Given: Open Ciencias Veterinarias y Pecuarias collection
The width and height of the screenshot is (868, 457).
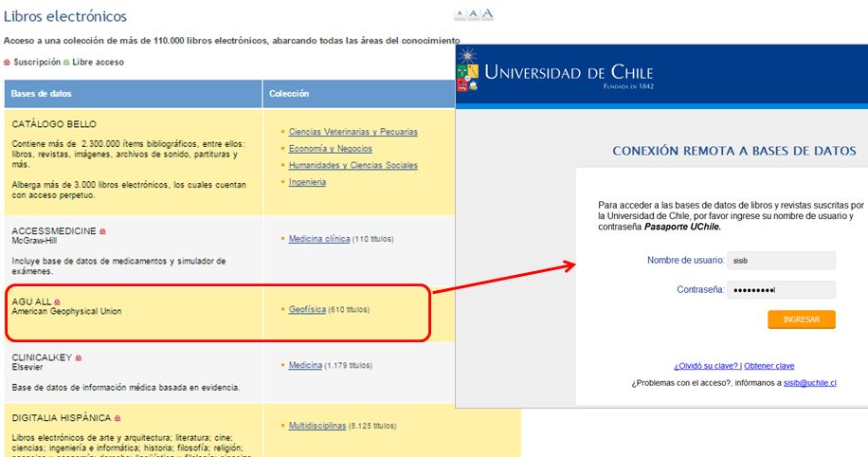Looking at the screenshot, I should tap(353, 132).
